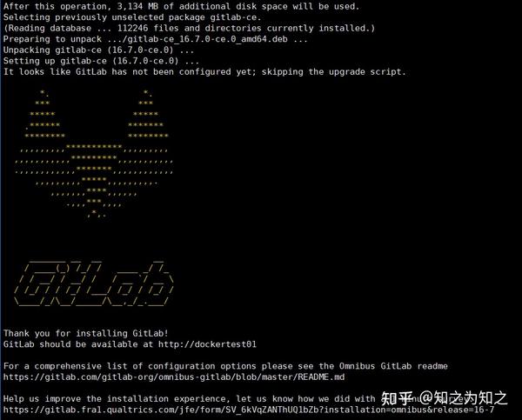Click the 'Reading database' line
Image resolution: width=522 pixels, height=420 pixels.
[189, 29]
